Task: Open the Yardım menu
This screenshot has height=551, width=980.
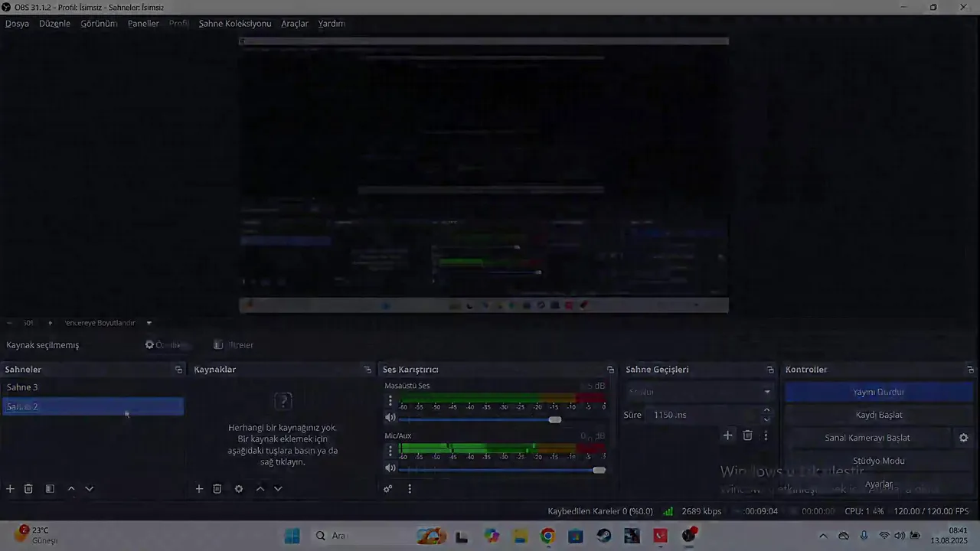Action: [x=332, y=24]
